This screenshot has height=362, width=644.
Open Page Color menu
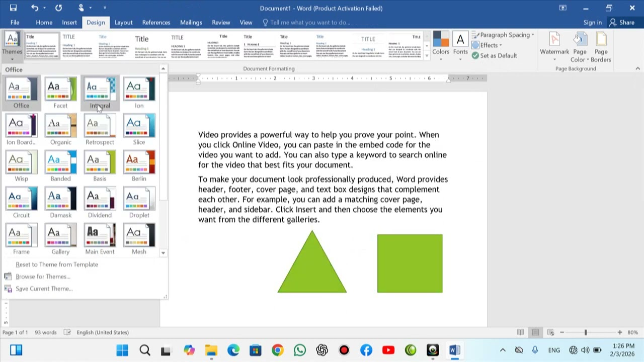(580, 46)
